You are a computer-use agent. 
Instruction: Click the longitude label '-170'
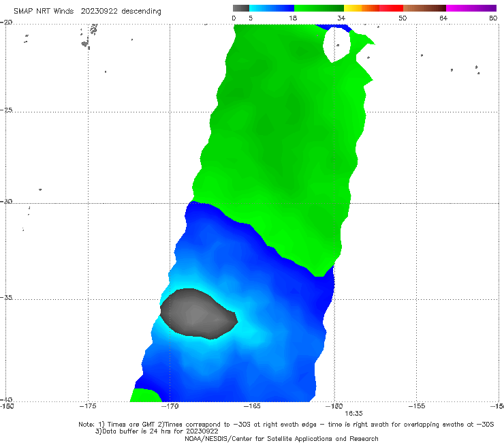click(170, 406)
